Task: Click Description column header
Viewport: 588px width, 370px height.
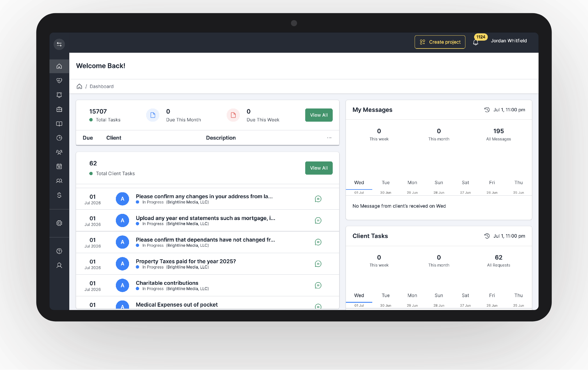Action: [x=221, y=138]
